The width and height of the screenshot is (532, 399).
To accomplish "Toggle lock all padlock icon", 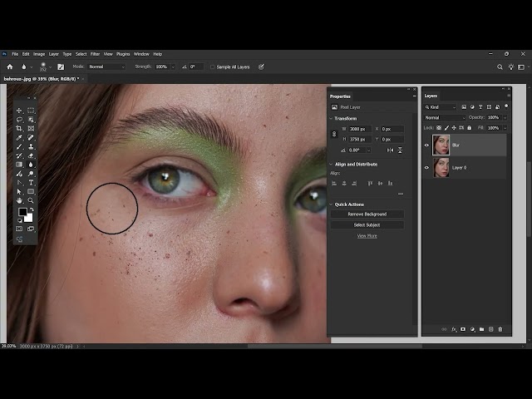I will [x=470, y=128].
